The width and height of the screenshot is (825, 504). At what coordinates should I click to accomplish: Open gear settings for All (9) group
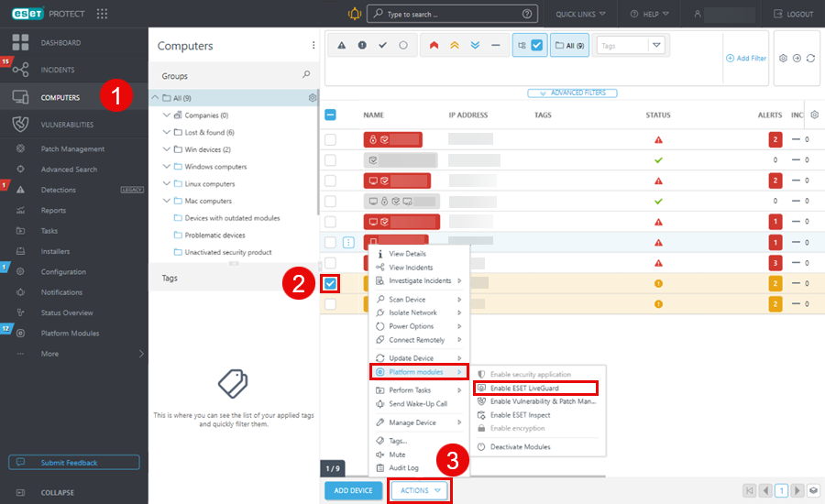[x=313, y=98]
